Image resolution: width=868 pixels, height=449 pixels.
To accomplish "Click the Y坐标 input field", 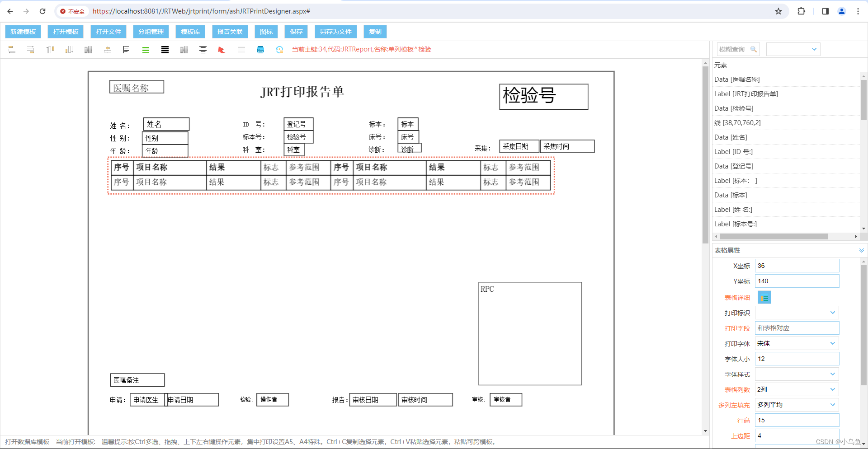I will pyautogui.click(x=797, y=281).
